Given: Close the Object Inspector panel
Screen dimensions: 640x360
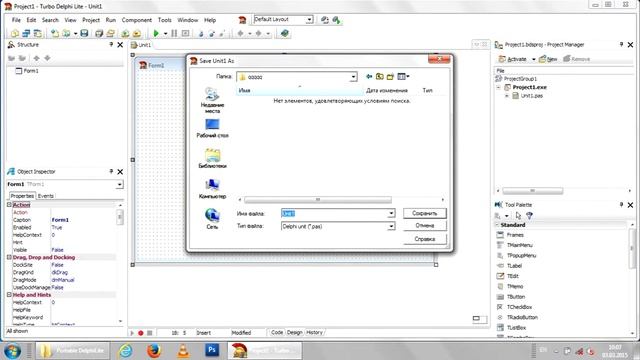Looking at the screenshot, I should (x=120, y=172).
